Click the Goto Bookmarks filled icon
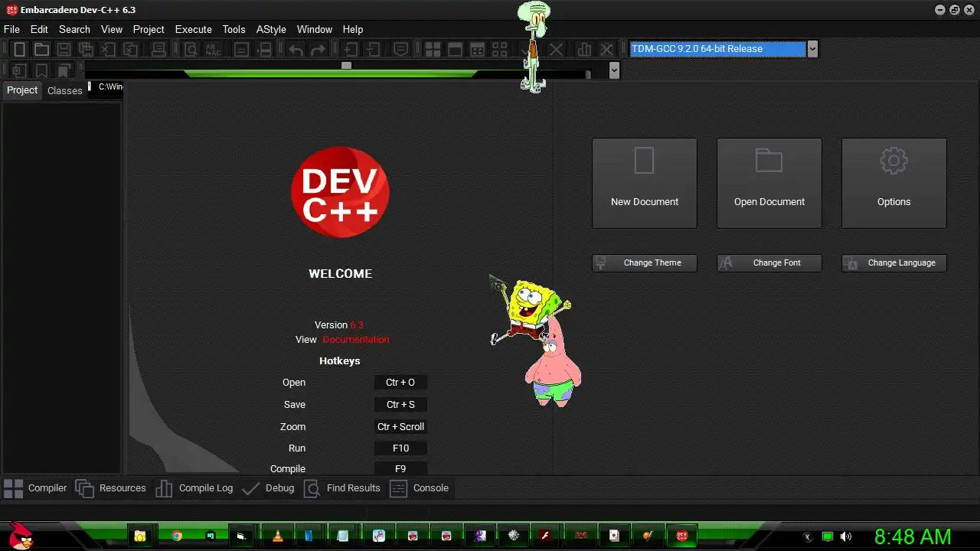980x551 pixels. click(64, 70)
